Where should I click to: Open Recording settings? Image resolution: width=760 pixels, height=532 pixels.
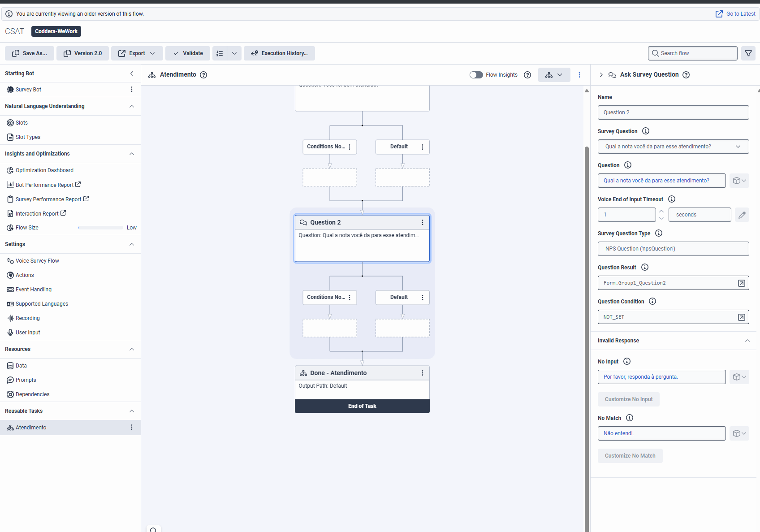pyautogui.click(x=28, y=318)
